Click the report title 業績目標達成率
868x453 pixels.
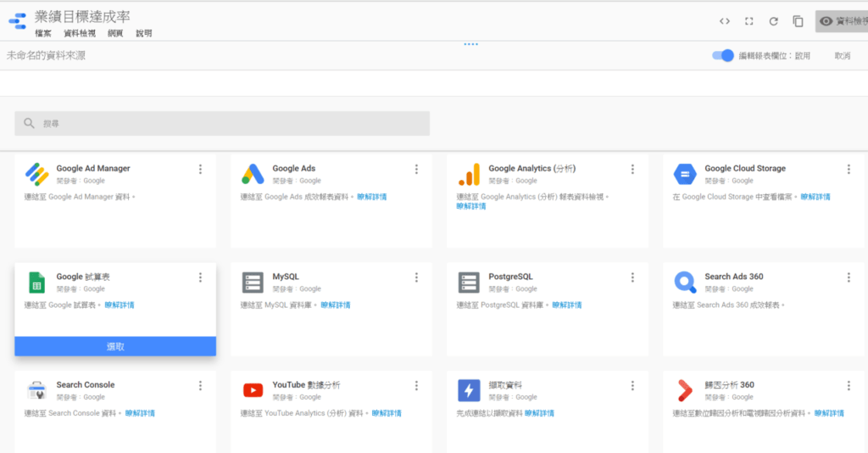coord(82,17)
